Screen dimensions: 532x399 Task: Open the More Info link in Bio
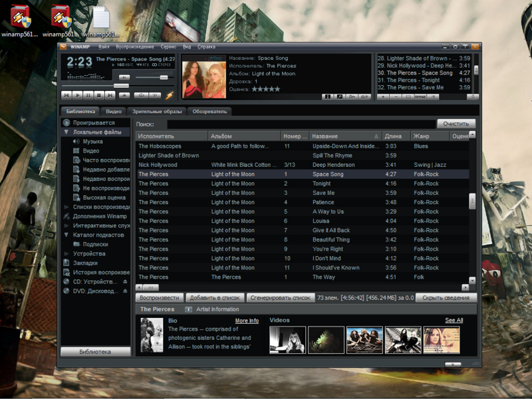(x=247, y=321)
